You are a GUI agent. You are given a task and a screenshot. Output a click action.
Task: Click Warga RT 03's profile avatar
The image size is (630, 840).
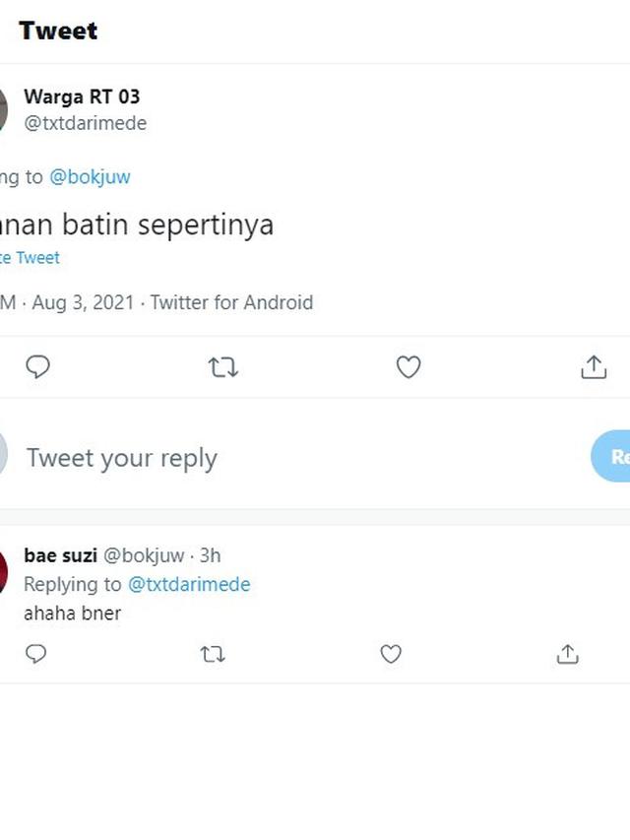[5, 108]
